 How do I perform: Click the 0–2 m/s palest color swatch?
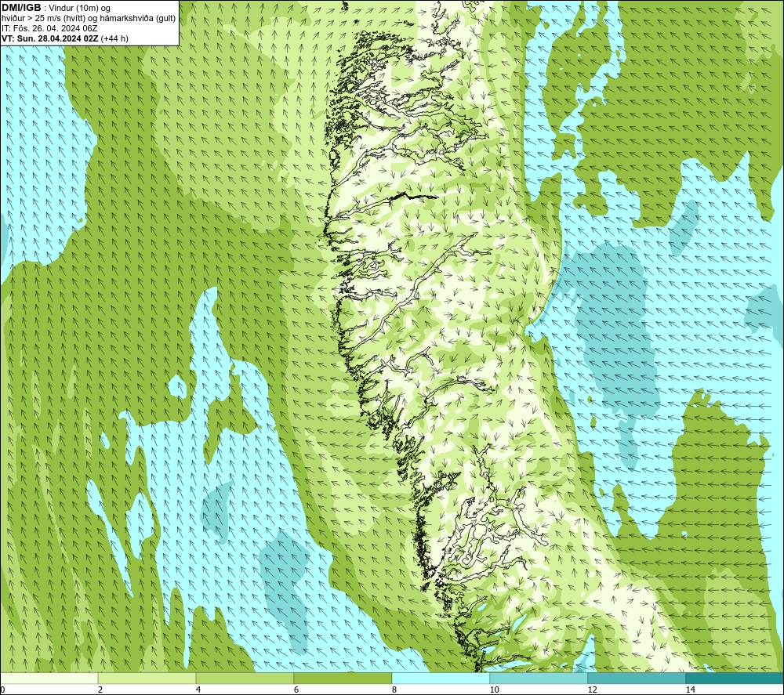tap(49, 678)
